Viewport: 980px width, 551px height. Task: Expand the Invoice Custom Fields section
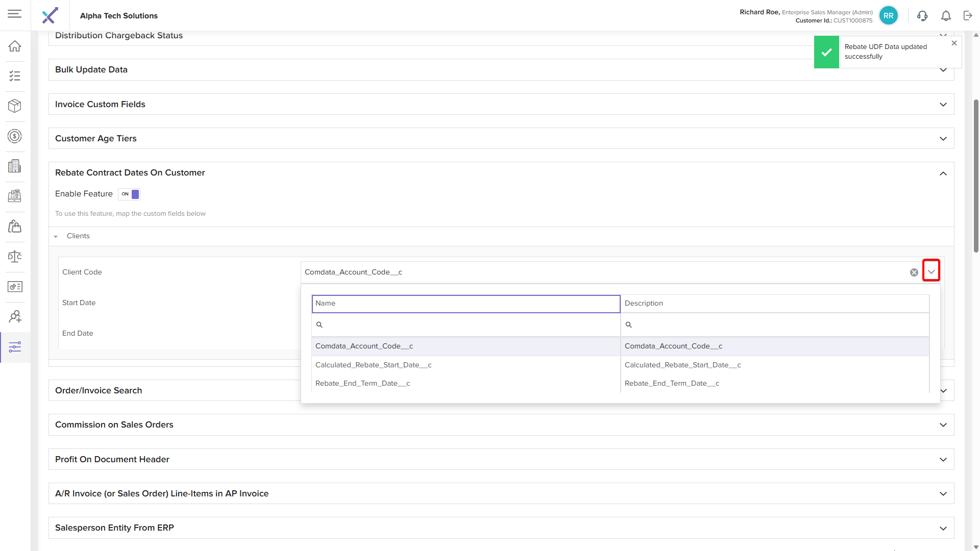click(x=943, y=105)
